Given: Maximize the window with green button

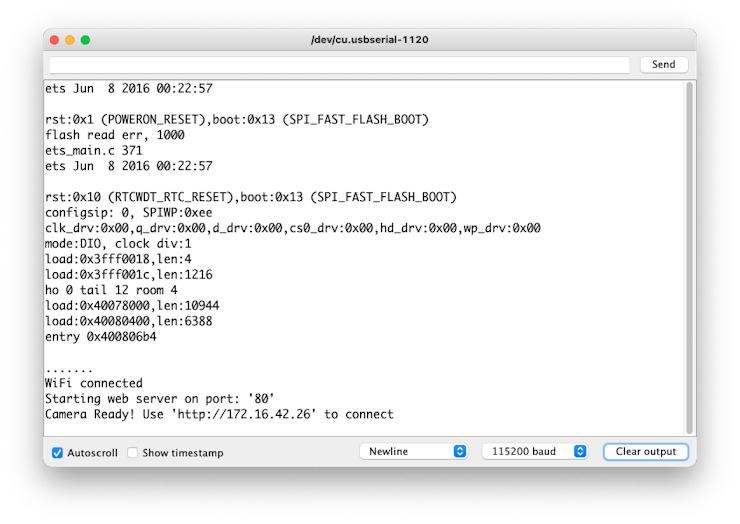Looking at the screenshot, I should [x=85, y=40].
